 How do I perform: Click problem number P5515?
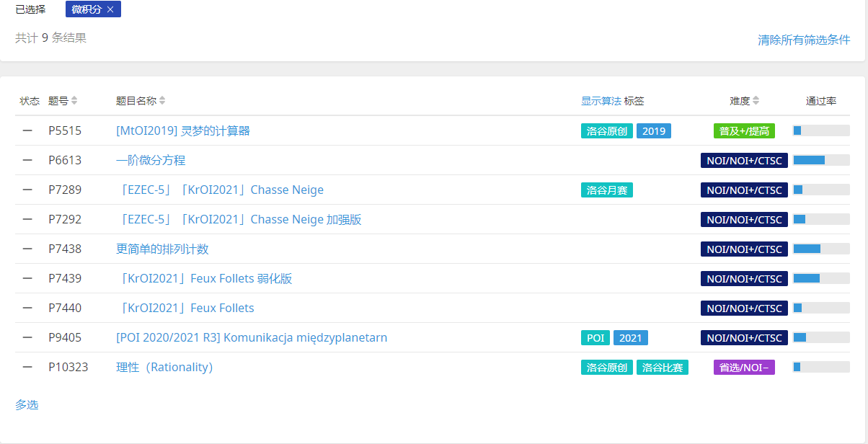pos(65,131)
